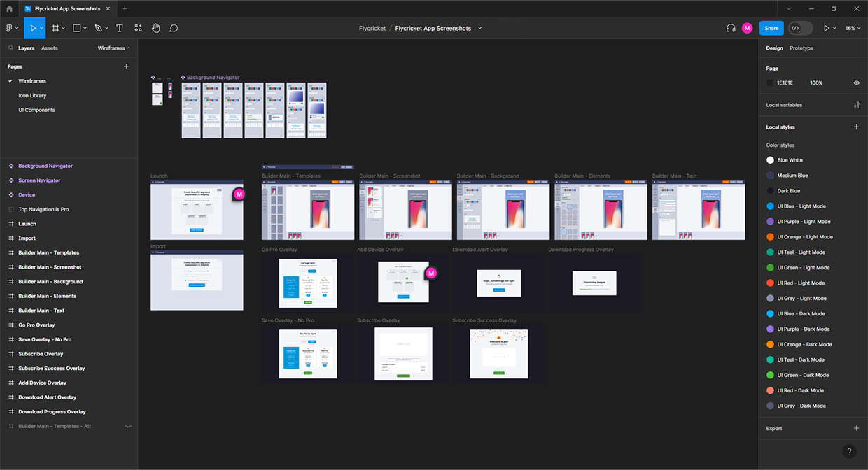Select the Comment tool

pos(174,28)
